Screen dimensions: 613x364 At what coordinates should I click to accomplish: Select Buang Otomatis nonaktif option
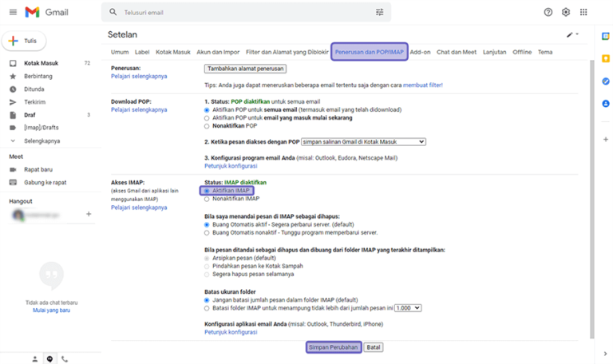click(x=207, y=233)
